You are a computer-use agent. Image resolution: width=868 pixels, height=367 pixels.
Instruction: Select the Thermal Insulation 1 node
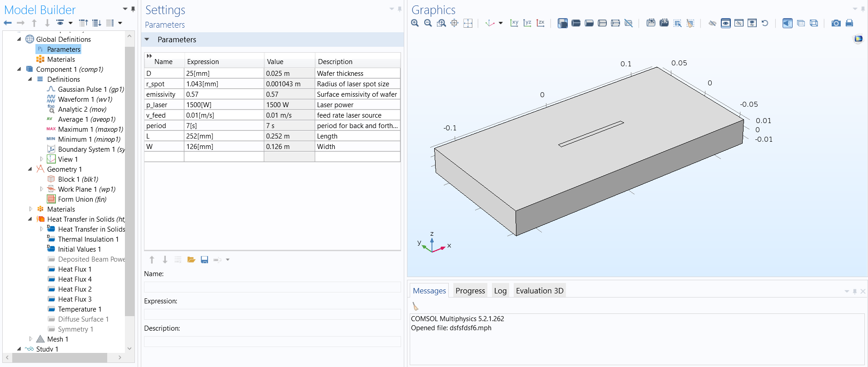[88, 239]
